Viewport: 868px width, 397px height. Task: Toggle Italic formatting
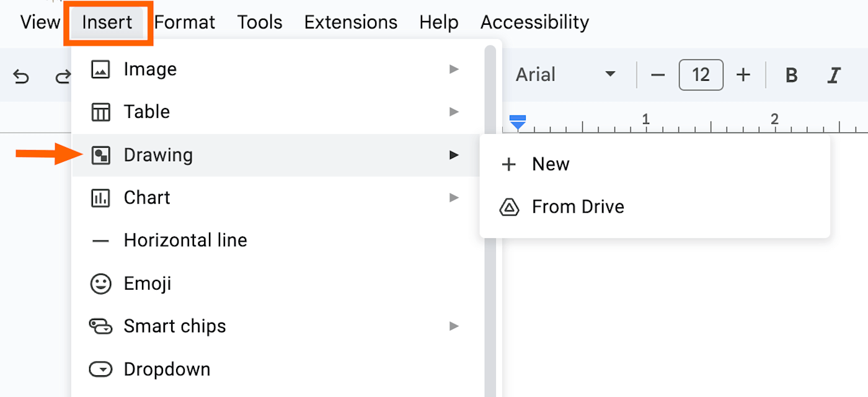[834, 75]
